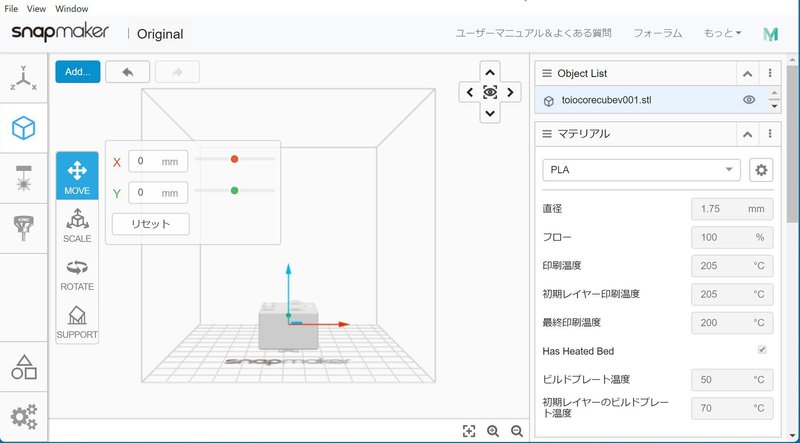Click the 直径 value field
This screenshot has height=443, width=800.
point(732,209)
